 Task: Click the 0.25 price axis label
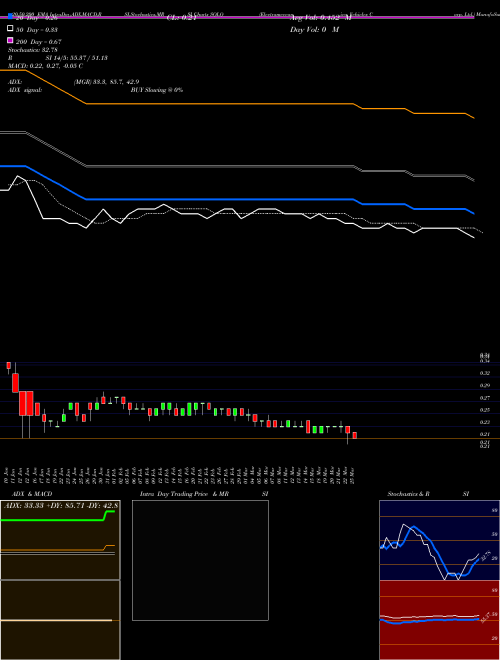[x=484, y=410]
